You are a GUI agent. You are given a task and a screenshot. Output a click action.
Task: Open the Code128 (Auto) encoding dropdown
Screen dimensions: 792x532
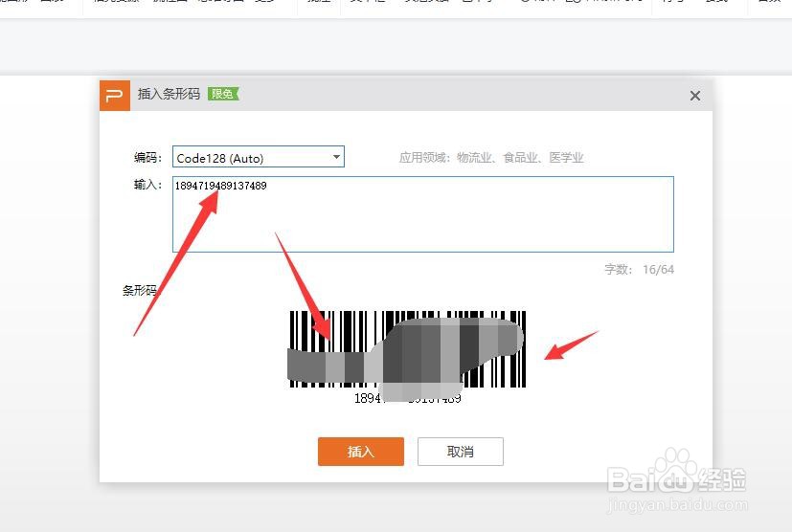(259, 157)
